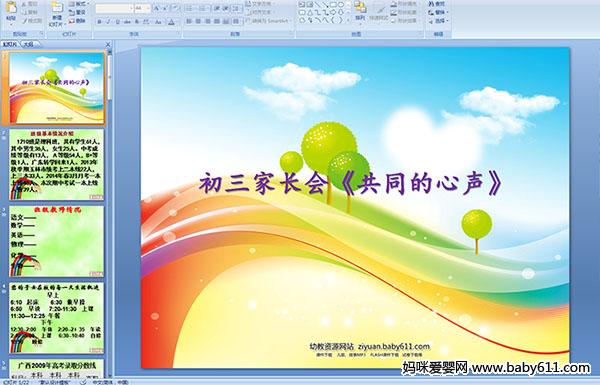
Task: Click the Reset (重设) slide button
Action: coord(78,13)
